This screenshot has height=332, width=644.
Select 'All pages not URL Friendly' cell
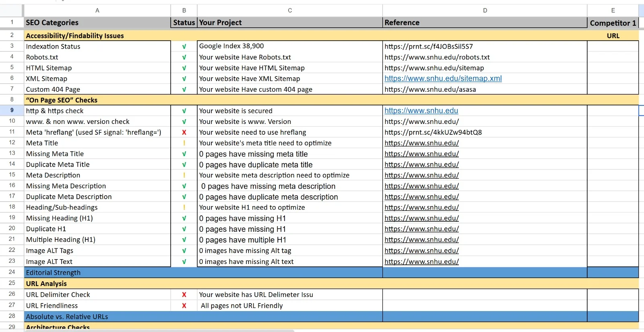[290, 305]
